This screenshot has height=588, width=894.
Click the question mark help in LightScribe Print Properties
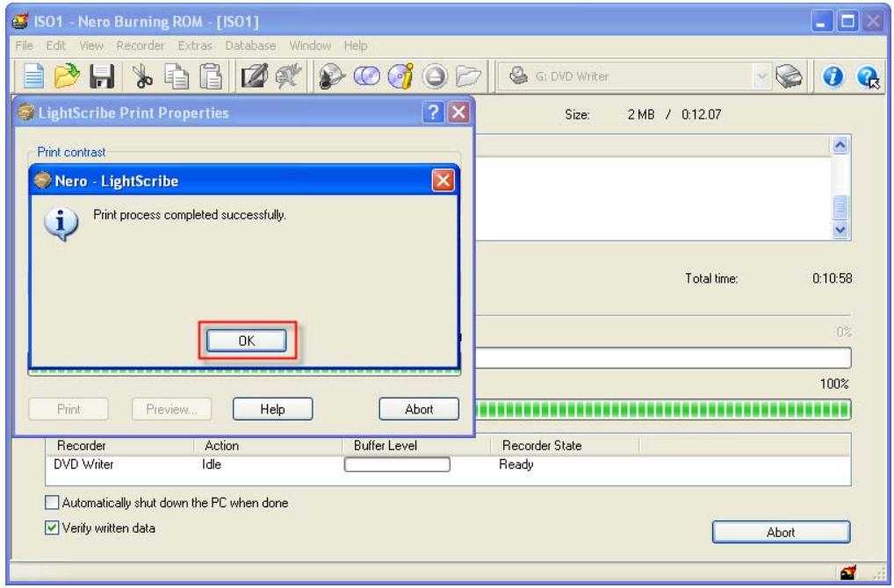click(x=433, y=112)
